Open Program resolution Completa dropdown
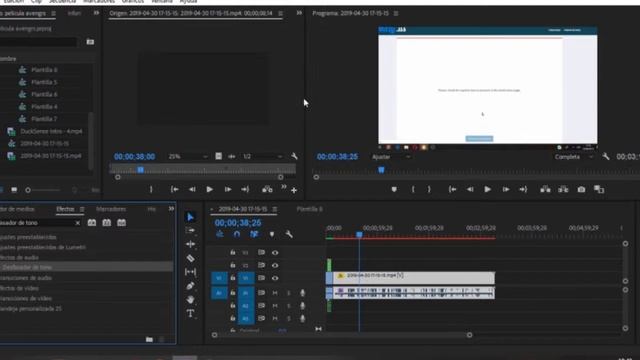Viewport: 640px width, 360px height. pyautogui.click(x=573, y=157)
